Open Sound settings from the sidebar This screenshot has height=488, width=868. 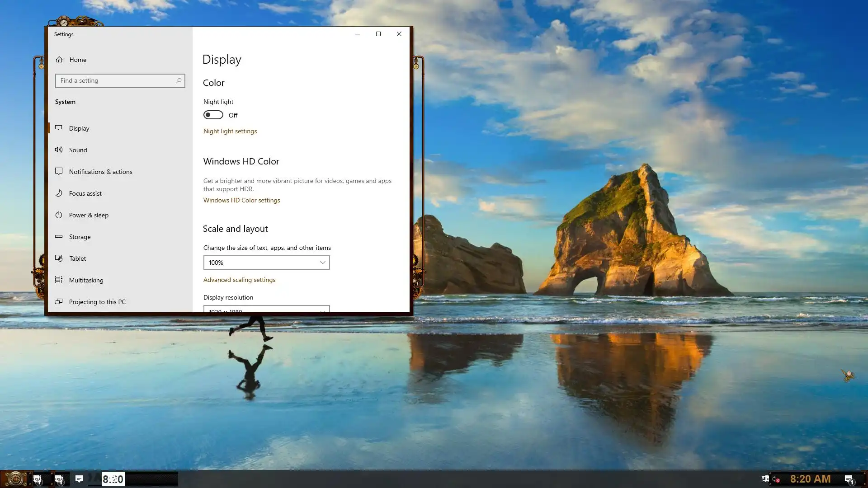click(78, 150)
